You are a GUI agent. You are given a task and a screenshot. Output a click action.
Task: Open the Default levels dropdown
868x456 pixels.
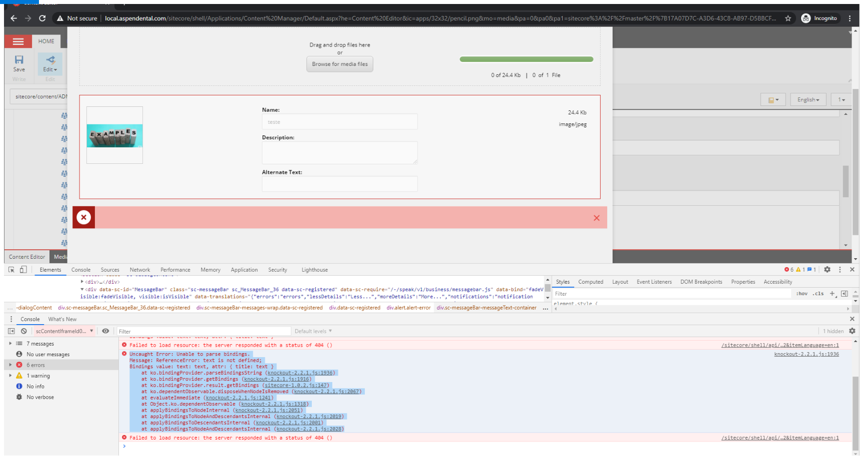tap(313, 331)
